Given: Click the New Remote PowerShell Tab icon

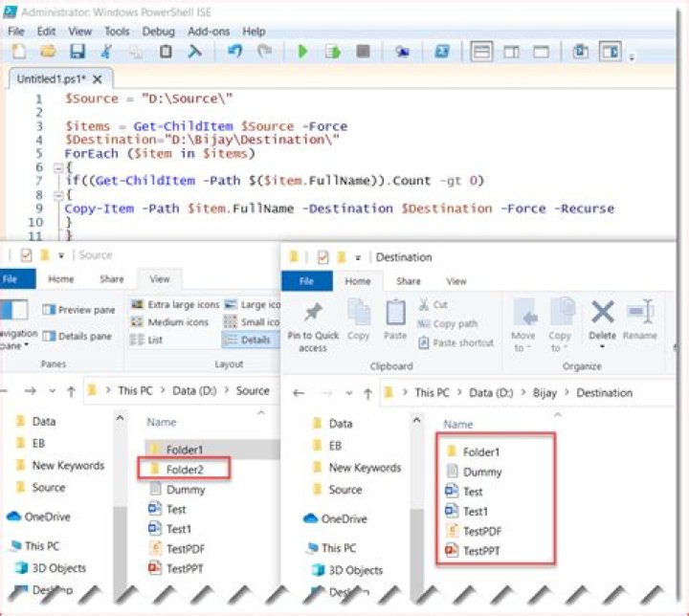Looking at the screenshot, I should (x=402, y=52).
